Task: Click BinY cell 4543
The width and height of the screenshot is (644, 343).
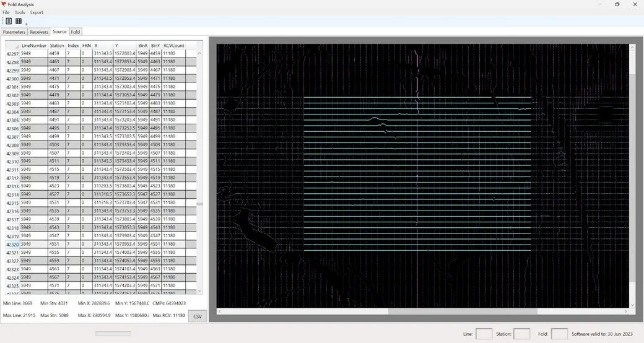Action: pos(155,227)
